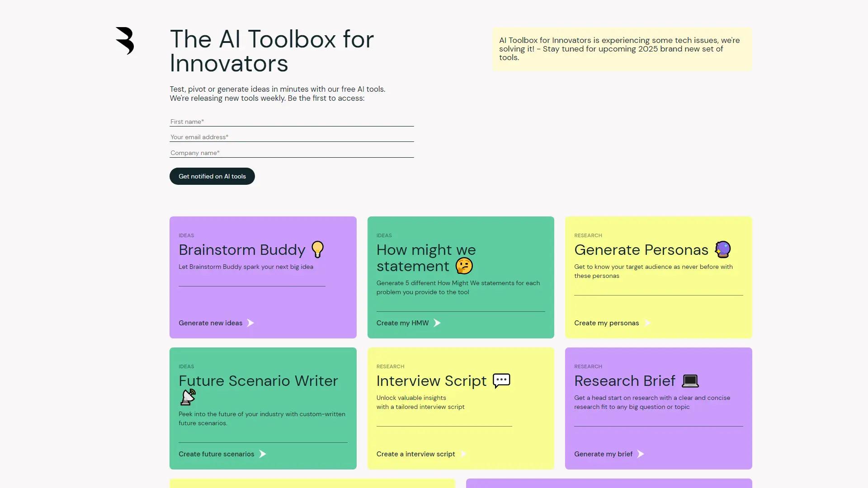
Task: Select Create my personas
Action: coord(607,323)
